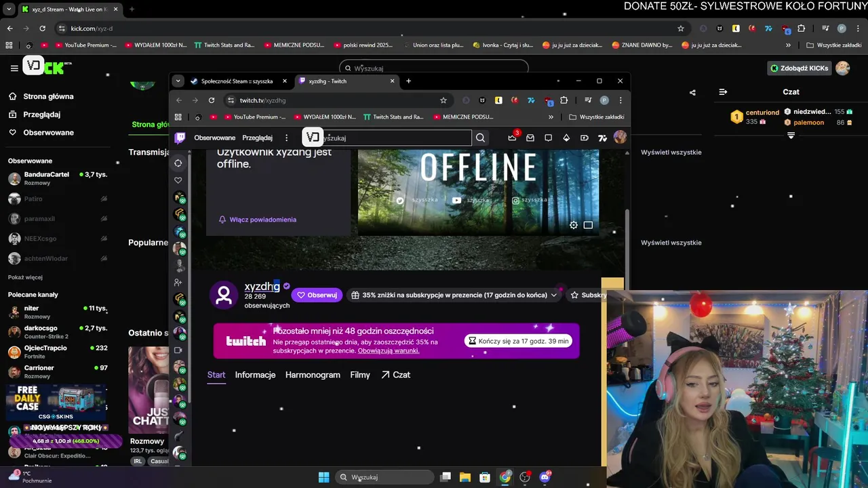Show more bookmarks in Twitch window
The height and width of the screenshot is (488, 868).
(x=551, y=117)
